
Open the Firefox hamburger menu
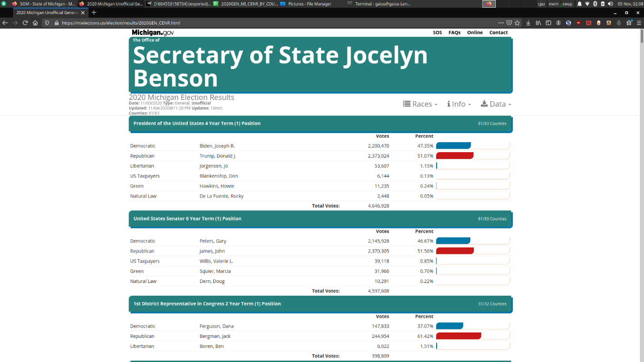639,23
